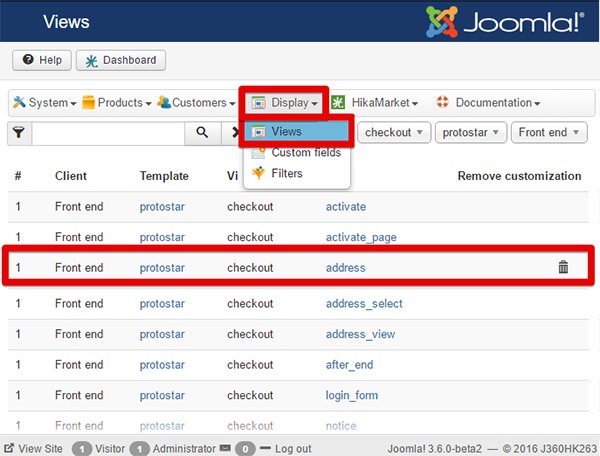600x456 pixels.
Task: Click the Visitor count badge
Action: point(82,449)
